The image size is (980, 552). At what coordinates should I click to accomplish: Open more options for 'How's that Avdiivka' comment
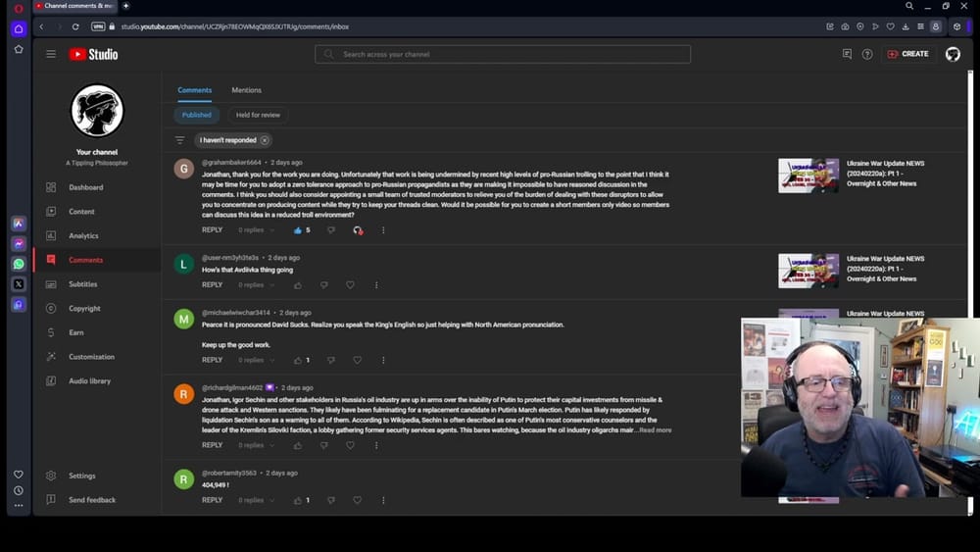coord(376,285)
